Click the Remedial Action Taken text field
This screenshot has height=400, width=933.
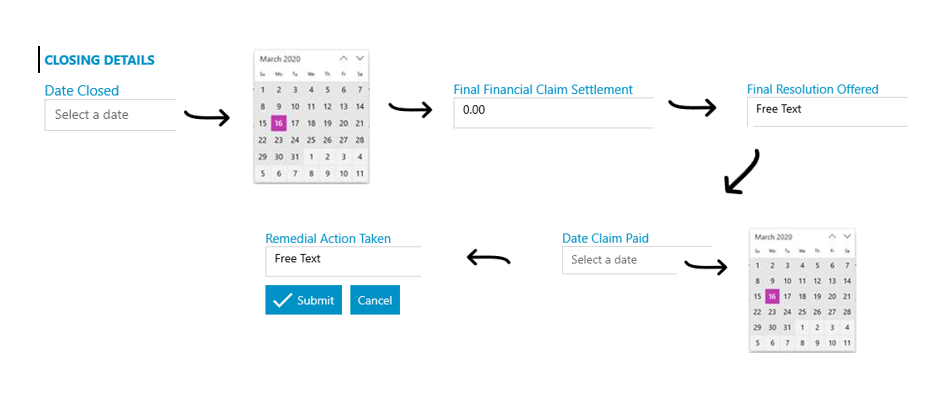pos(343,261)
